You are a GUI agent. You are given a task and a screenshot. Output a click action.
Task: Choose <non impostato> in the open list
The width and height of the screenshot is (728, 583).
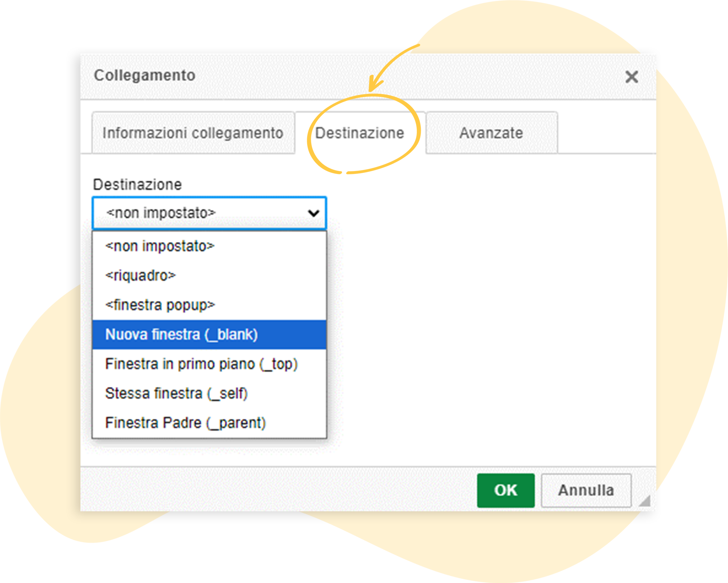(x=160, y=246)
